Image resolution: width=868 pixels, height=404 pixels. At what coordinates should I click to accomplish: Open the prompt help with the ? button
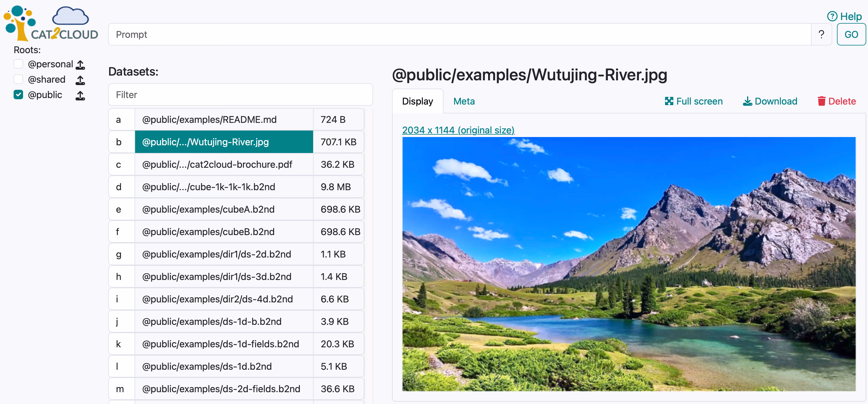[x=822, y=34]
